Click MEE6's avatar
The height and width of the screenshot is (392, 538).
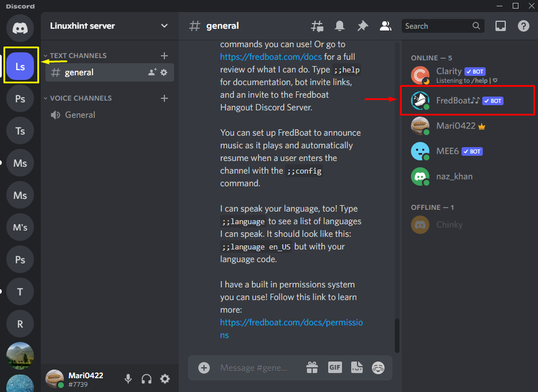tap(420, 151)
